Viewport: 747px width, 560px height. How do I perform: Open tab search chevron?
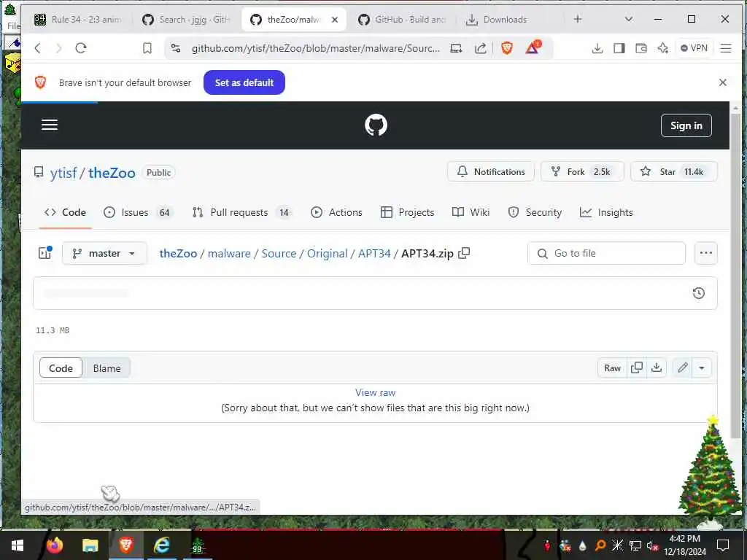click(629, 20)
